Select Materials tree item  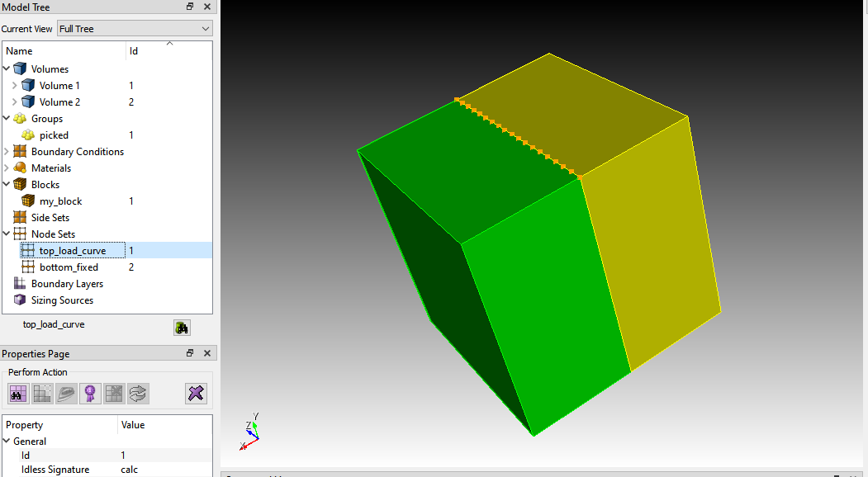(51, 168)
